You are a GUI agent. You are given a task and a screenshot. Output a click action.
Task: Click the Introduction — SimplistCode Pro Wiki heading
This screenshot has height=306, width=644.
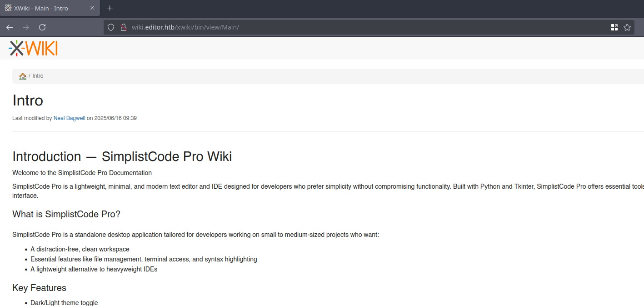coord(122,156)
